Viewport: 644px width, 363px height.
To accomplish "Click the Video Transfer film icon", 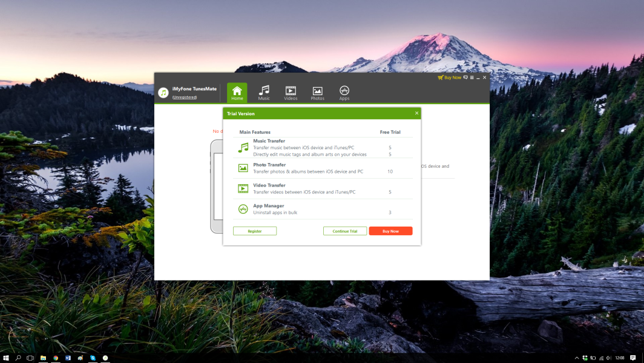I will click(x=243, y=188).
